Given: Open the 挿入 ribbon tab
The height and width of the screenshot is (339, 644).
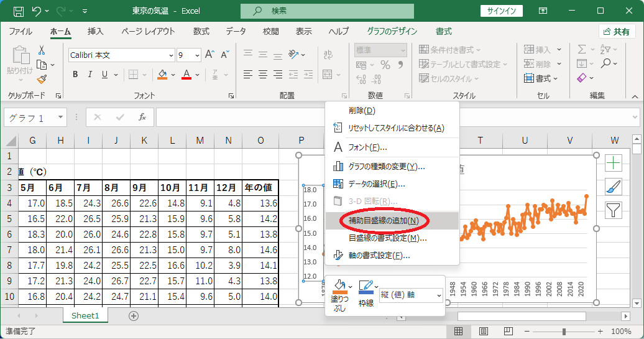Looking at the screenshot, I should [95, 32].
